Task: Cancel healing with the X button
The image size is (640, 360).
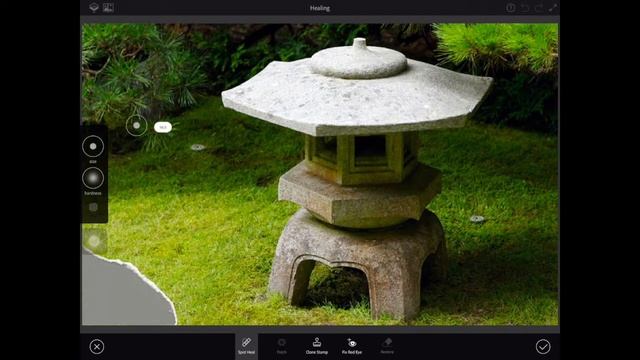Action: [x=97, y=347]
